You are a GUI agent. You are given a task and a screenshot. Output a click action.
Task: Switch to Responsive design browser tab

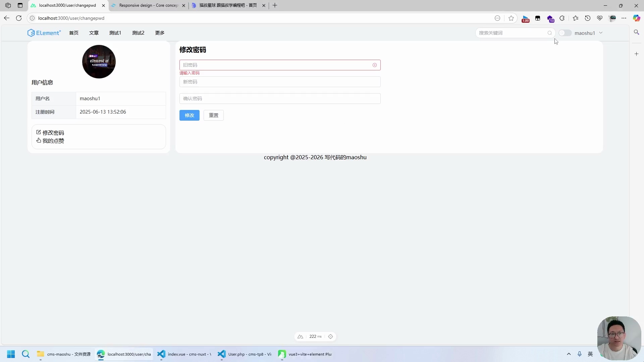coord(149,5)
